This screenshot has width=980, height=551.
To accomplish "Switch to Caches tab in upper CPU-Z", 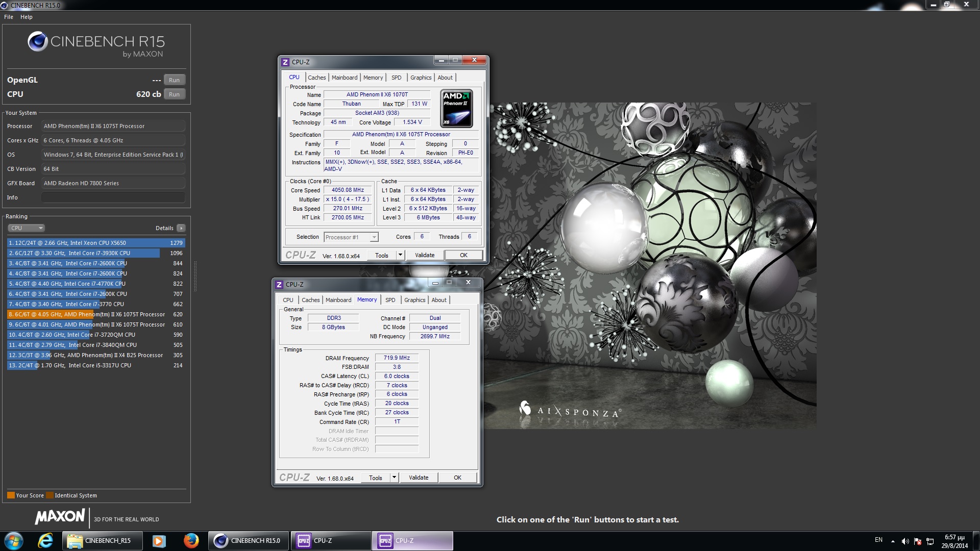I will 316,78.
